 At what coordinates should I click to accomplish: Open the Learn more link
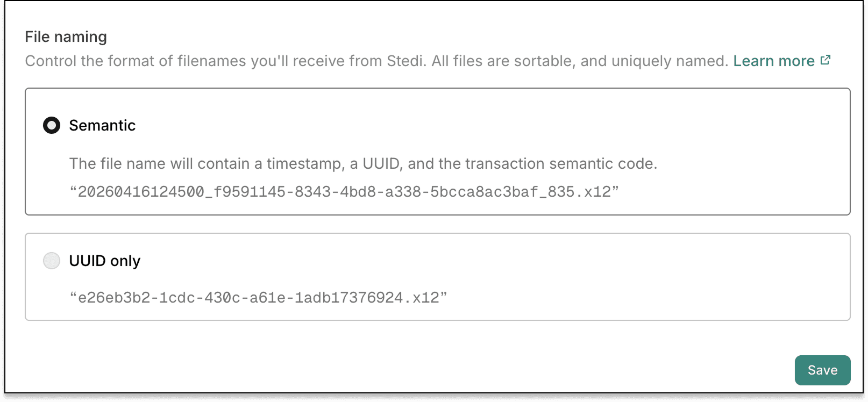(774, 61)
